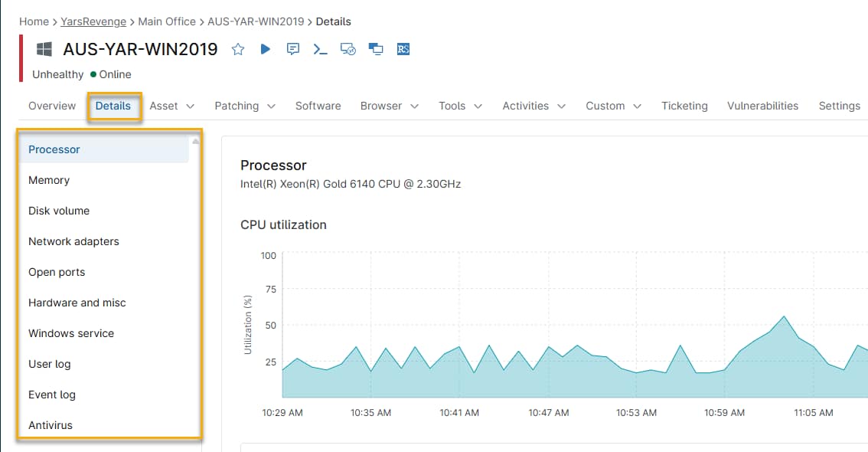
Task: Click the run automation play icon
Action: click(265, 49)
